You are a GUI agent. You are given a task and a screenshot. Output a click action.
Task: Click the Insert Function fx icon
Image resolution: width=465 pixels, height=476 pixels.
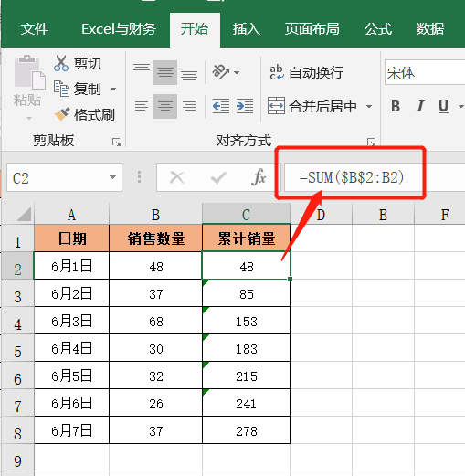click(x=259, y=177)
